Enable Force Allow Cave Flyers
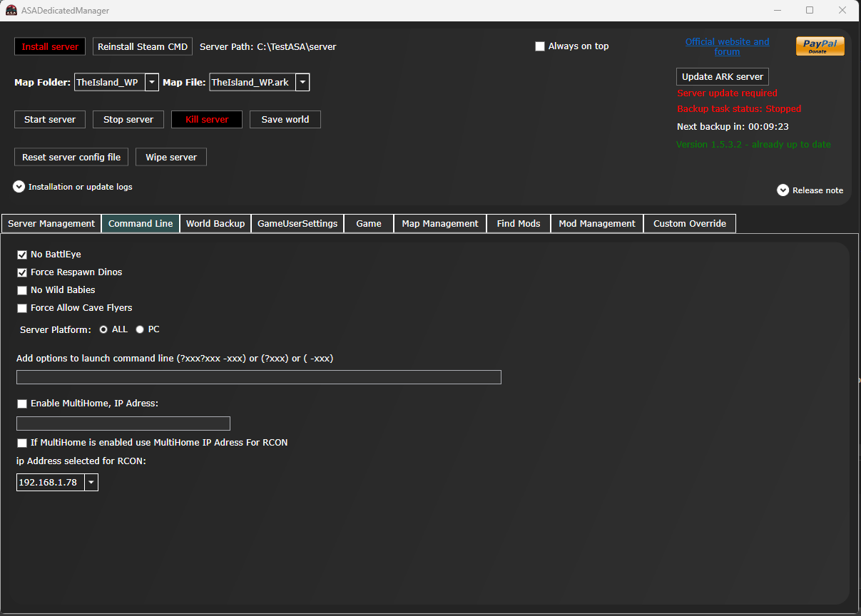This screenshot has width=861, height=616. (x=22, y=307)
